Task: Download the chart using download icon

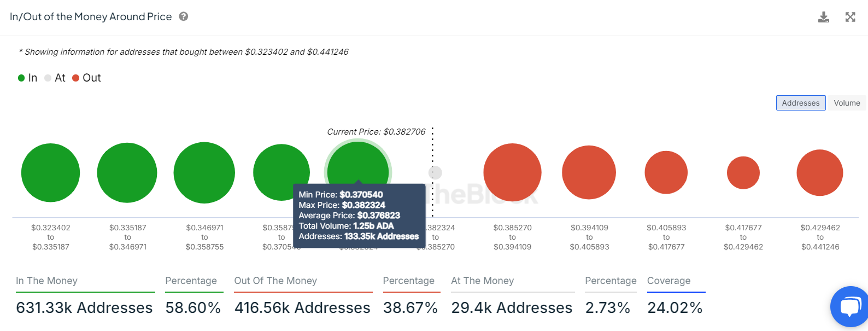Action: click(824, 17)
